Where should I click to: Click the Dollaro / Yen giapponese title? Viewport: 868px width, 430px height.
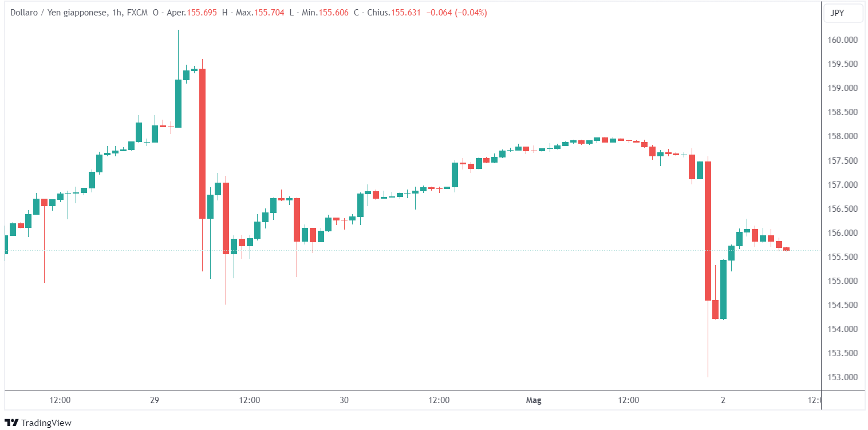pyautogui.click(x=58, y=13)
